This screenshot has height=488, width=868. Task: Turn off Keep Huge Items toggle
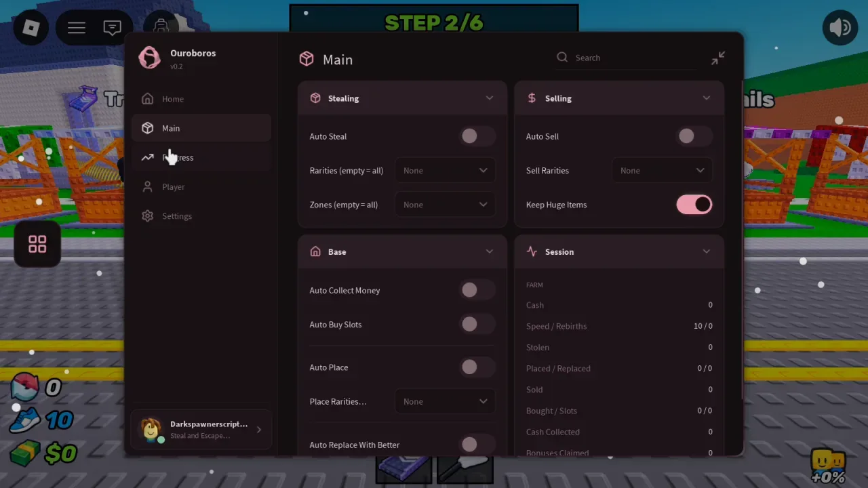point(694,205)
